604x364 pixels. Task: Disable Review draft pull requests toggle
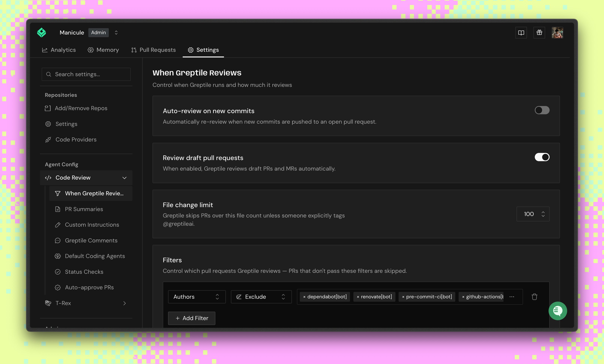[x=542, y=157]
